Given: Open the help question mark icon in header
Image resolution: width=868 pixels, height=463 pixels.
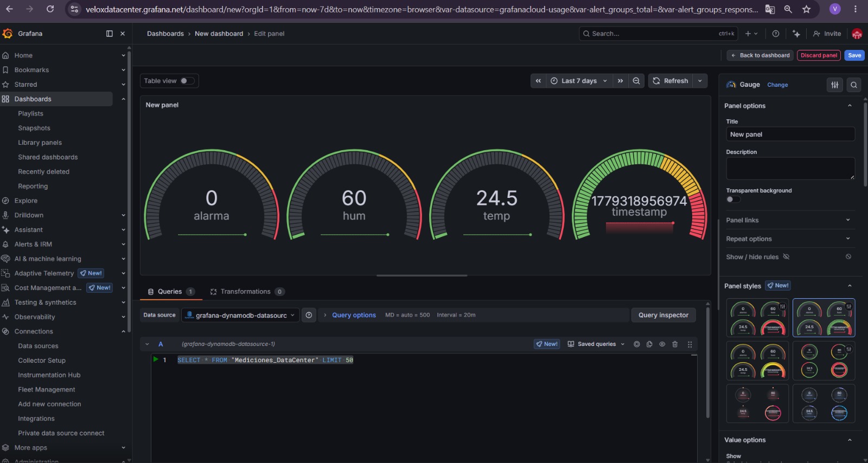Looking at the screenshot, I should 776,34.
